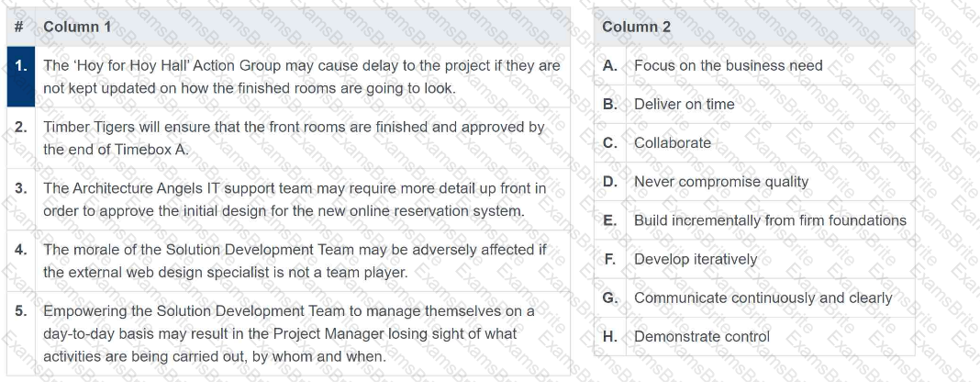
Task: Click the letter 'A.' label cell
Action: tap(609, 66)
